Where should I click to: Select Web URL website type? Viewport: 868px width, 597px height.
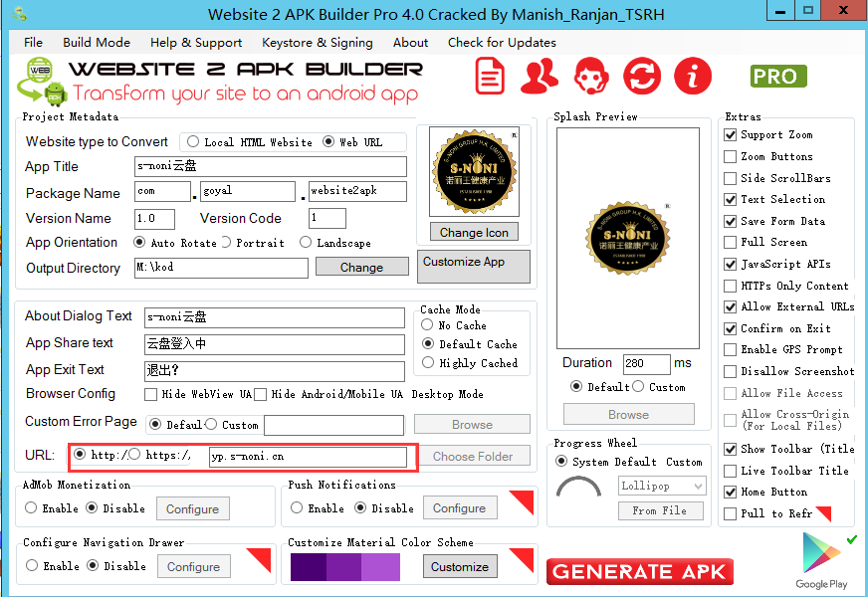pos(328,141)
